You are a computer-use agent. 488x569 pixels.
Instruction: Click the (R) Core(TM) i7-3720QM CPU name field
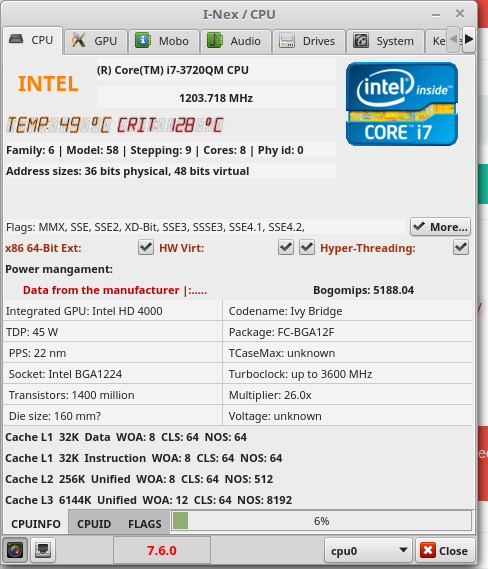[216, 70]
